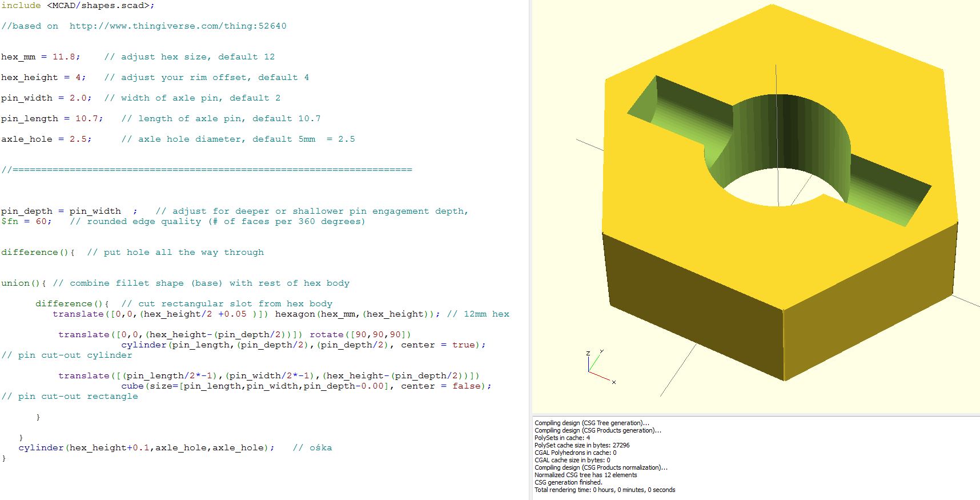The width and height of the screenshot is (980, 500).
Task: Click the "pin_width = 2.0;" assignment
Action: pos(46,98)
